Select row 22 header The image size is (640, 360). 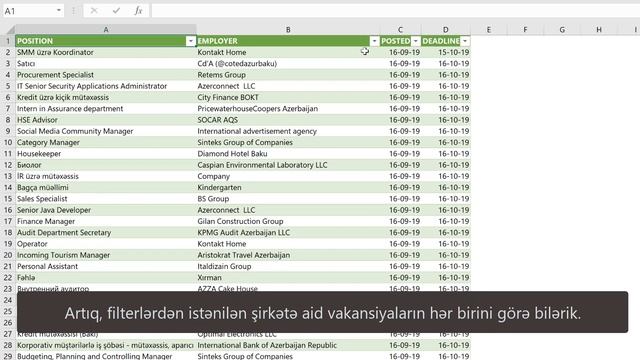point(8,278)
